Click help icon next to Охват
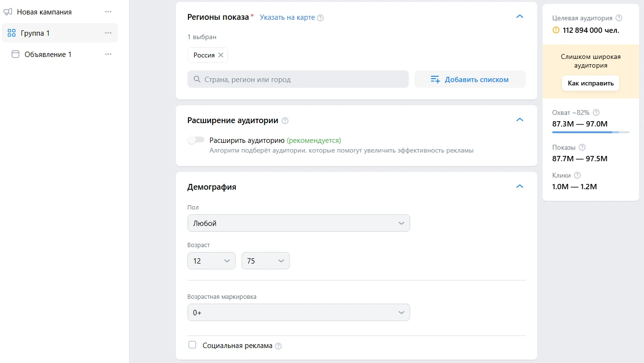Screen dimensions: 644x363 click(x=596, y=112)
